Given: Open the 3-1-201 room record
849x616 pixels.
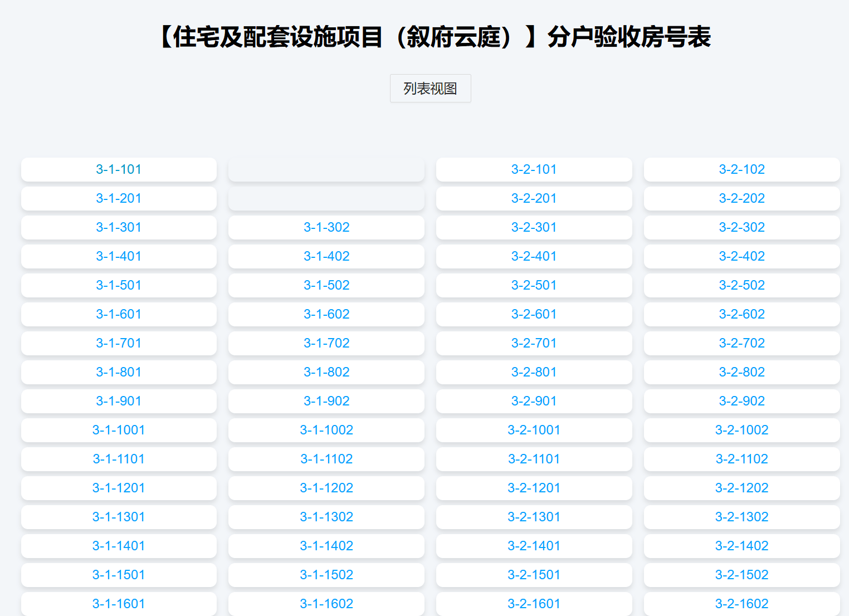Looking at the screenshot, I should click(x=119, y=198).
